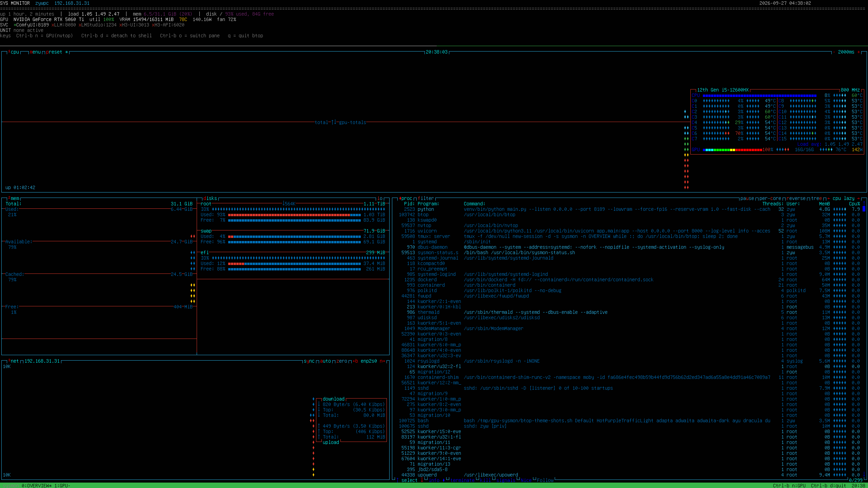Click the right arrow after cpu lazy sort
Viewport: 868px width, 488px height.
(859, 198)
